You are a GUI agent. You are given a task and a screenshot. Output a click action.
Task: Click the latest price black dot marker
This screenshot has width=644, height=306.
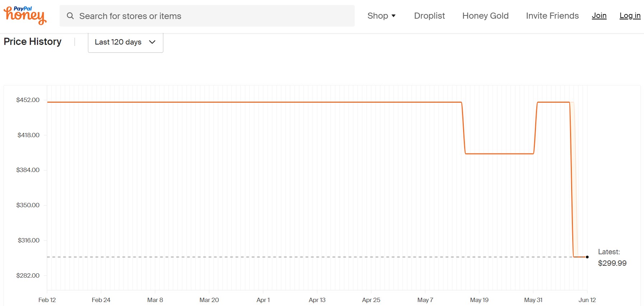(x=587, y=257)
